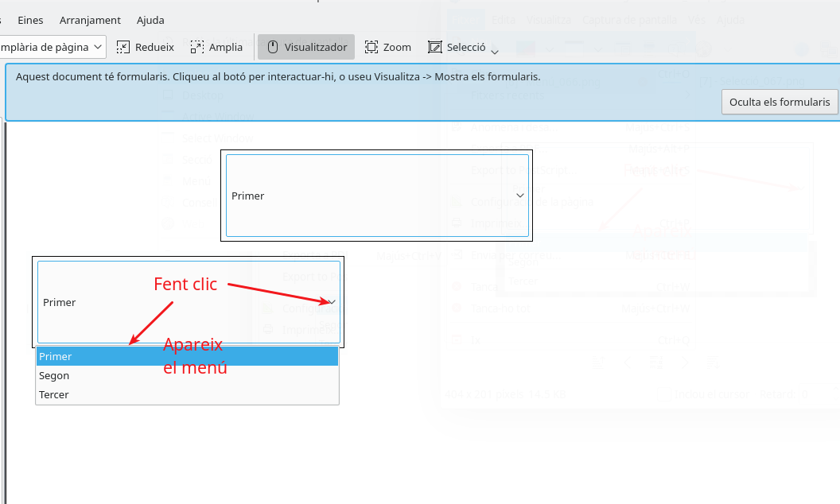The image size is (840, 504).
Task: Click the upper Primer combo box field
Action: click(366, 196)
